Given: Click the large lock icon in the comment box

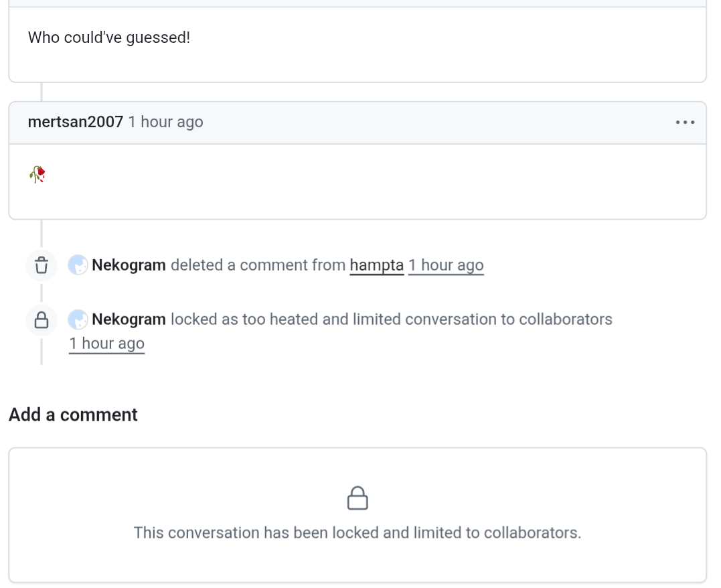Looking at the screenshot, I should [x=357, y=499].
